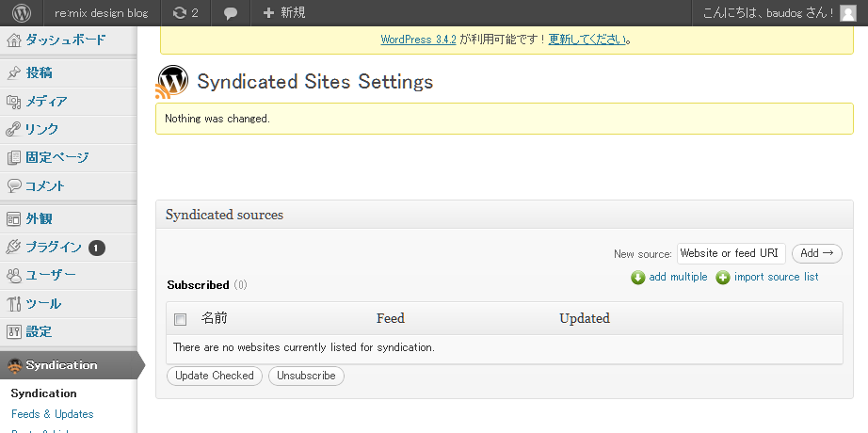Click the Syndication menu icon in sidebar
This screenshot has height=433, width=868.
click(14, 365)
